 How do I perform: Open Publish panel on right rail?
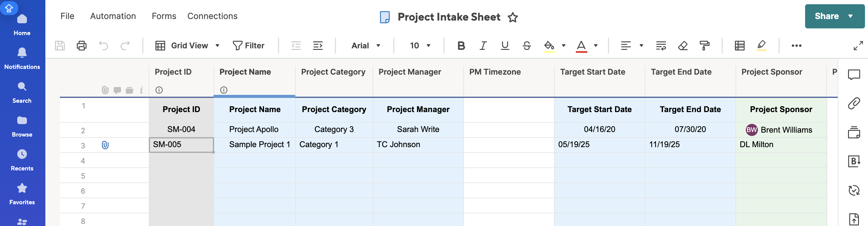[854, 219]
